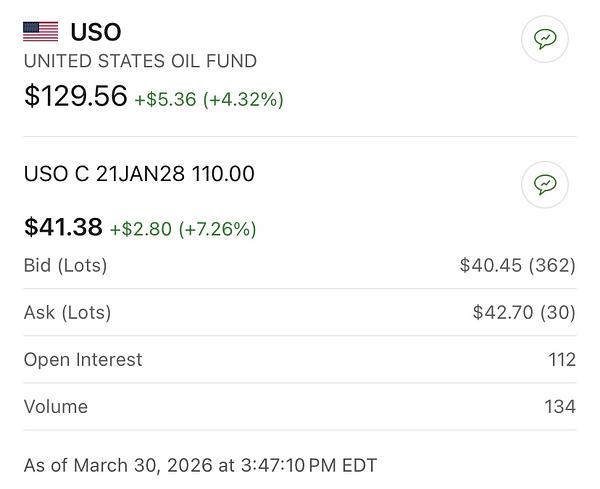This screenshot has height=489, width=600.
Task: Click the (+7.26%) option percent change
Action: pos(217,229)
